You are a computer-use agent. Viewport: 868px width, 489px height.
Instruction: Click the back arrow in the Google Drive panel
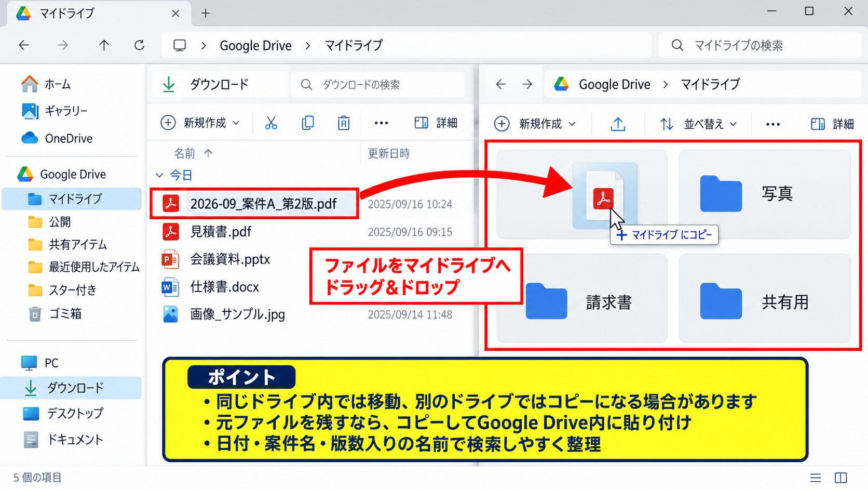click(x=500, y=84)
